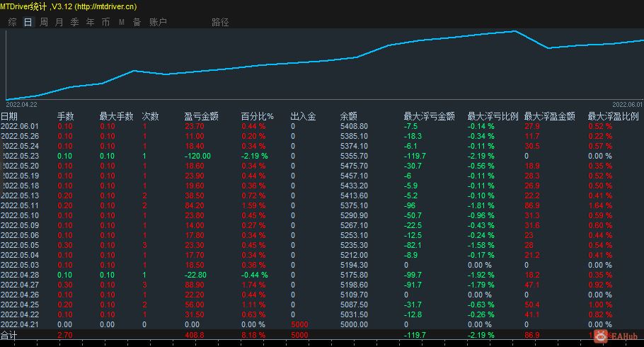Click the -120.00 loss amount
The height and width of the screenshot is (347, 644).
tap(197, 156)
